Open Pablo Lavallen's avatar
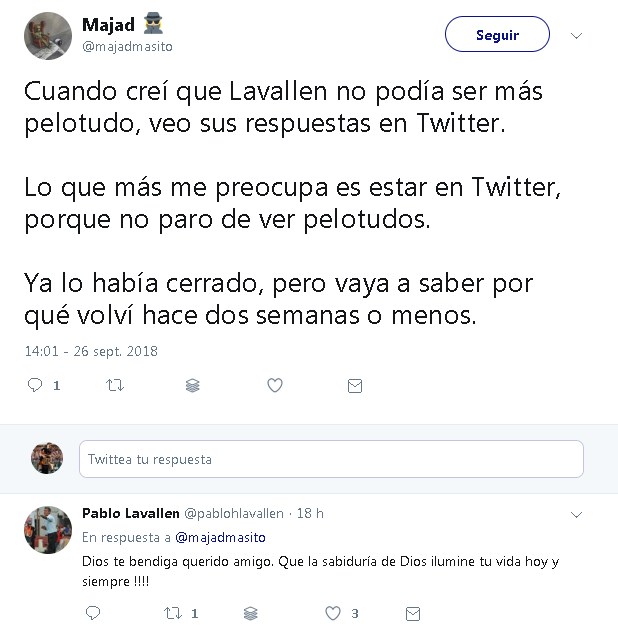The height and width of the screenshot is (631, 618). 48,530
